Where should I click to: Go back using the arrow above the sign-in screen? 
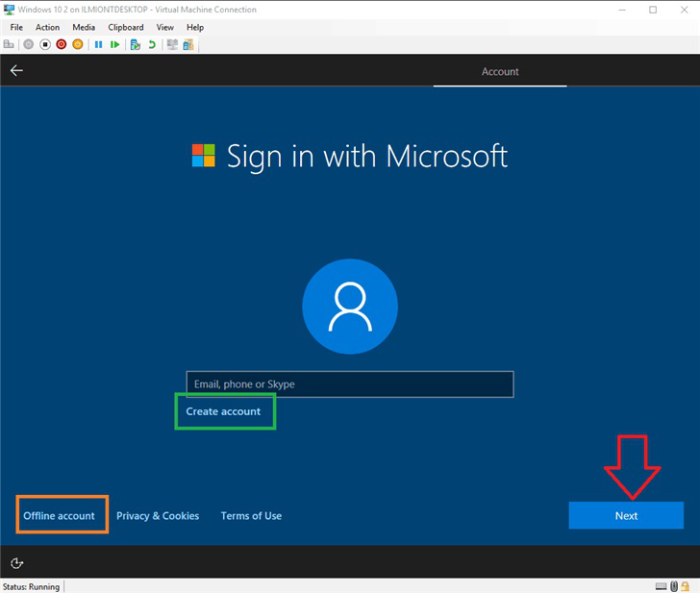pyautogui.click(x=16, y=70)
